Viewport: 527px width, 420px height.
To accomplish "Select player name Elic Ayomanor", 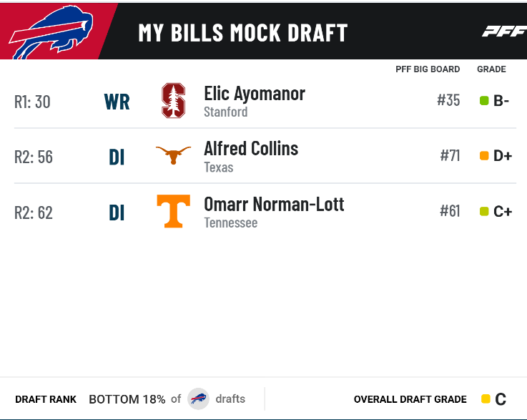I will 255,94.
